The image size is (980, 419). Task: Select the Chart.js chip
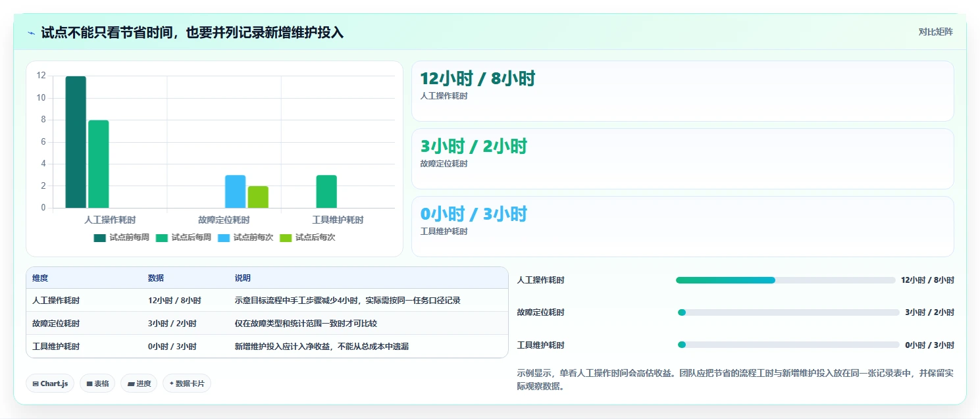click(x=50, y=383)
